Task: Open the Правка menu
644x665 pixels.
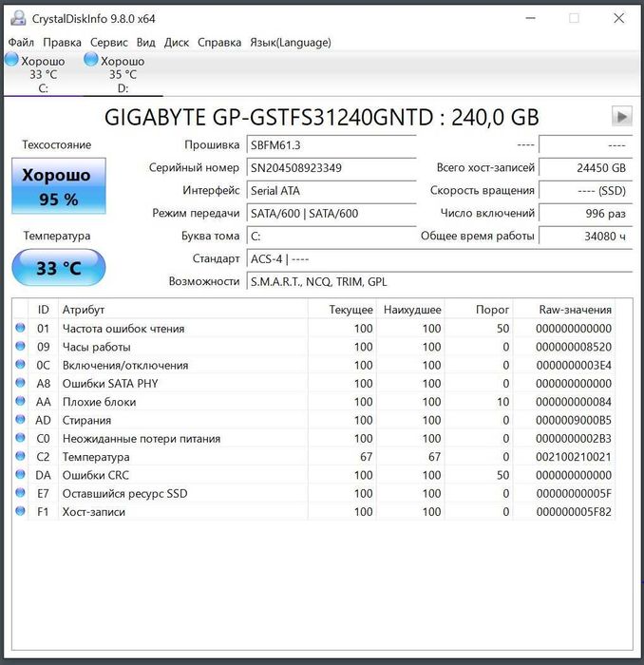Action: click(x=62, y=43)
